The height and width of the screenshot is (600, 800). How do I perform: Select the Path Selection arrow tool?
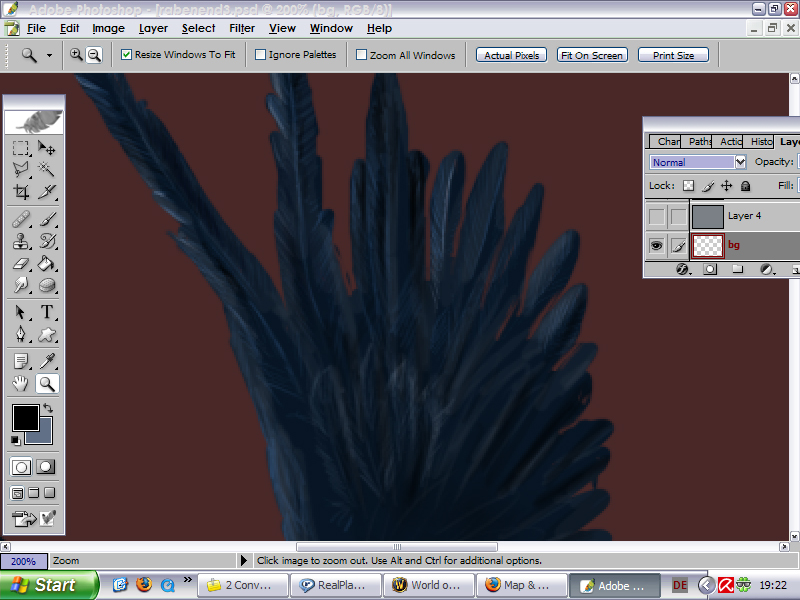[x=21, y=312]
